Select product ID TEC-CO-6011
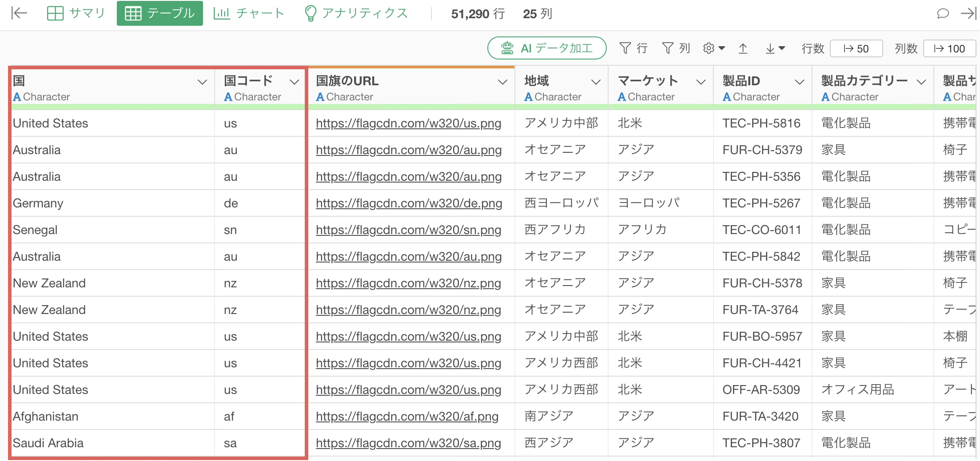This screenshot has height=461, width=980. [x=762, y=230]
